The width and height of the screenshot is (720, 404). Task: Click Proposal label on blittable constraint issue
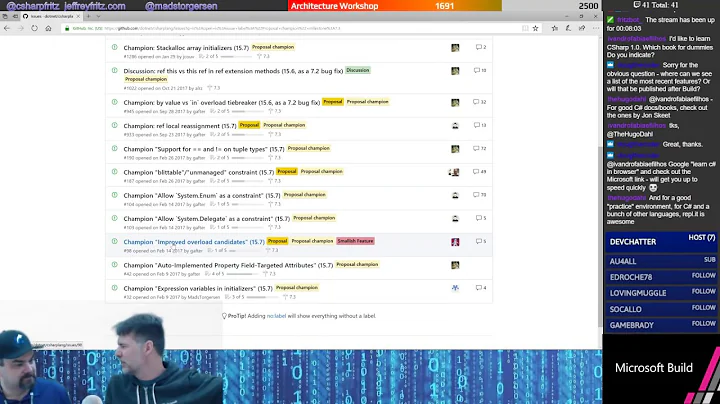coord(287,171)
